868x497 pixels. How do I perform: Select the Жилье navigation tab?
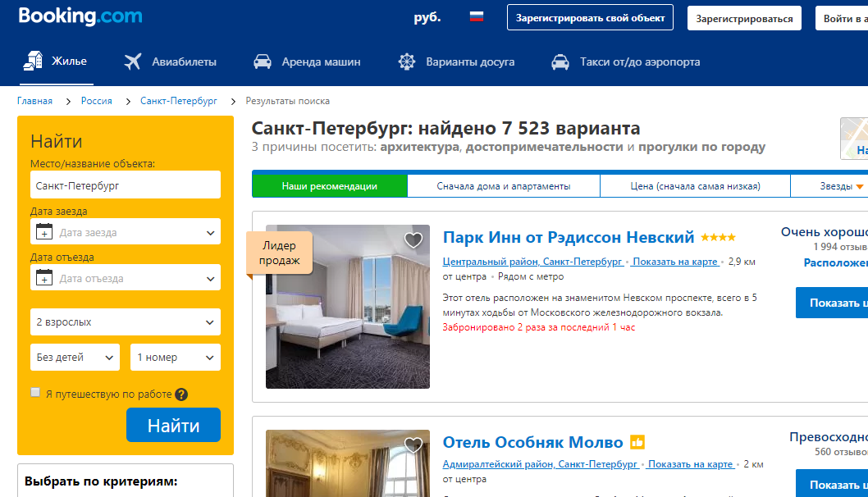pyautogui.click(x=57, y=62)
